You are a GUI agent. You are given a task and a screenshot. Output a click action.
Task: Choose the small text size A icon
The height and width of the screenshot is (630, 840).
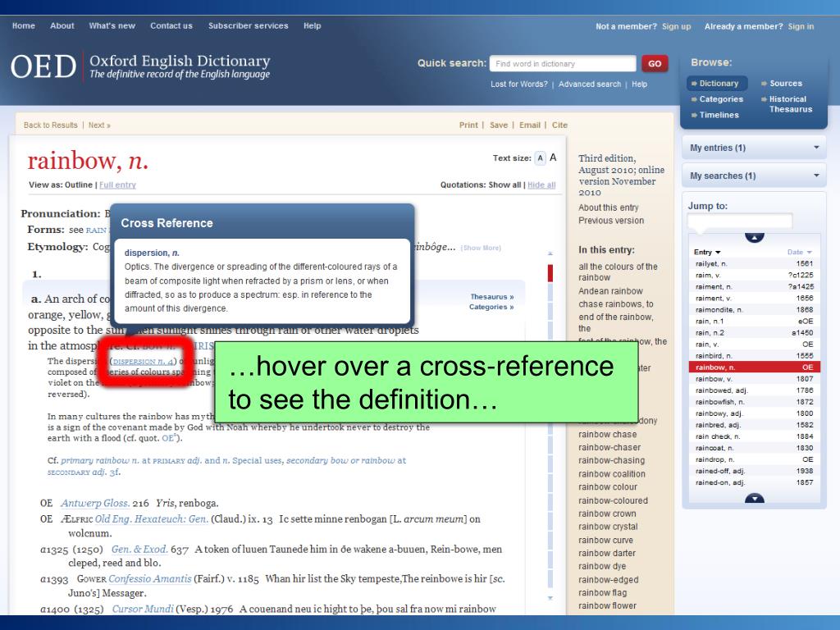(x=540, y=158)
